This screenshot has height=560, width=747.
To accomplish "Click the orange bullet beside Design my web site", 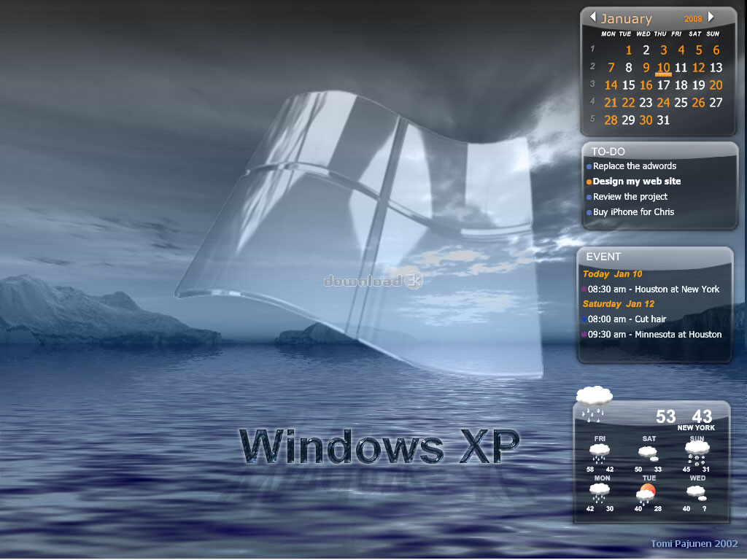I will (x=589, y=182).
